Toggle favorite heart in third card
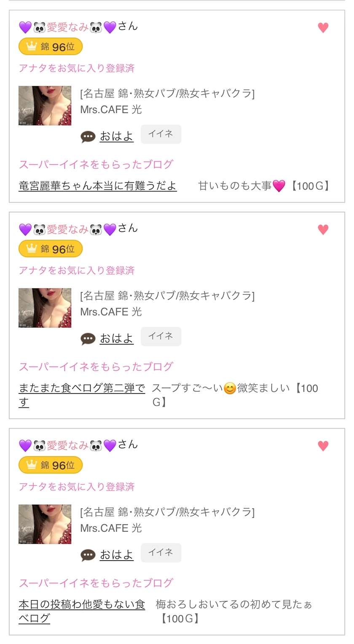The width and height of the screenshot is (354, 644). [323, 446]
